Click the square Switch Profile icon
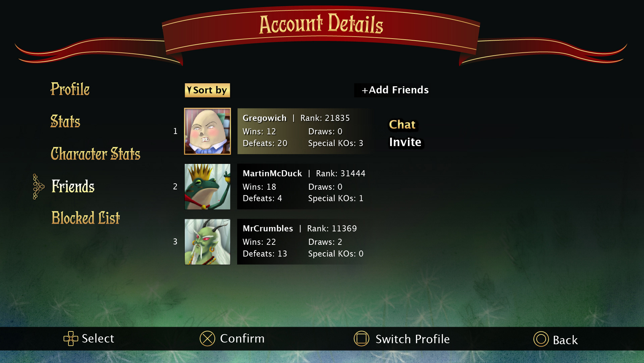 (362, 338)
